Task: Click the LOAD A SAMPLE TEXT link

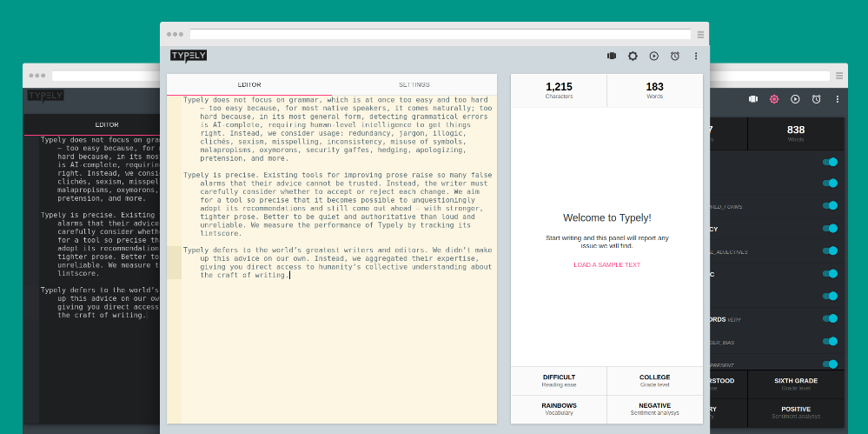Action: pos(606,265)
